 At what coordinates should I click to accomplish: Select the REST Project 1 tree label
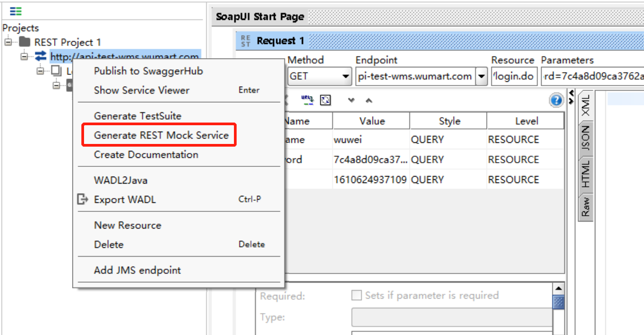[x=67, y=42]
